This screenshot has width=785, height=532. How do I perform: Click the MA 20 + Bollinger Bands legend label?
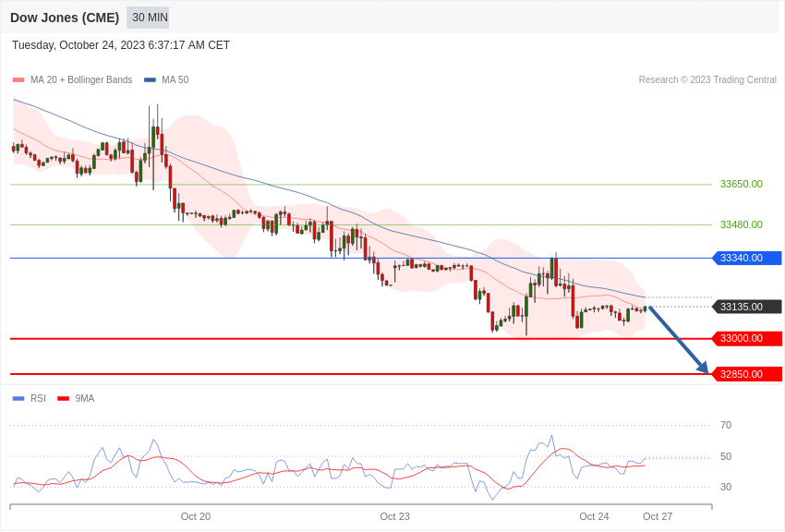pos(81,80)
